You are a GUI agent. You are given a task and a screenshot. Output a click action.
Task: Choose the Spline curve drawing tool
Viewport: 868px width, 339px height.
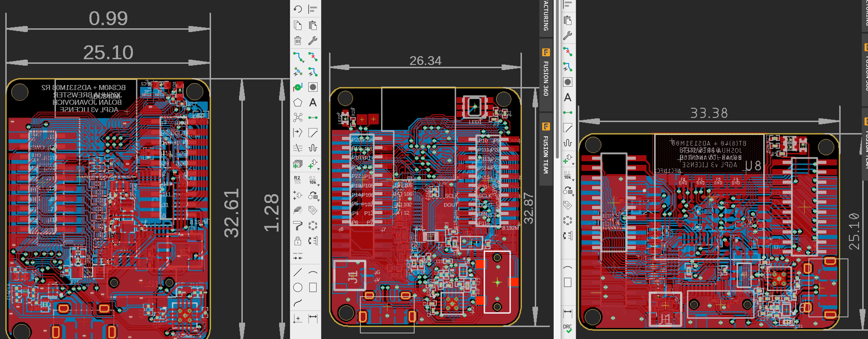[298, 303]
